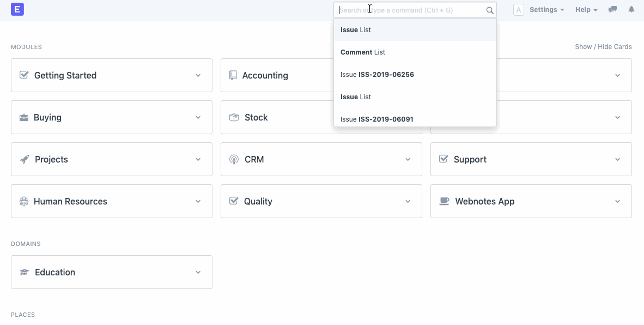Screen dimensions: 644x325
Task: Open the chat messages icon
Action: point(612,10)
